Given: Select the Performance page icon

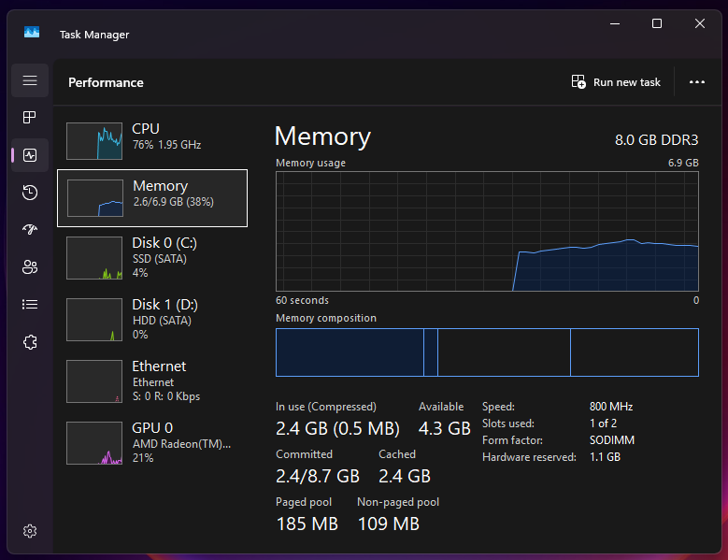Looking at the screenshot, I should [30, 155].
